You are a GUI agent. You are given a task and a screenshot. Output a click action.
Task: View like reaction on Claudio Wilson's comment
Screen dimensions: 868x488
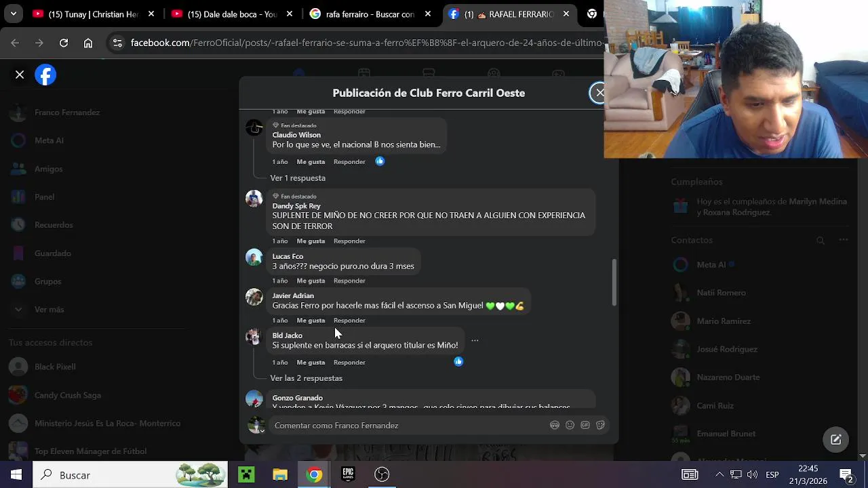pos(380,161)
